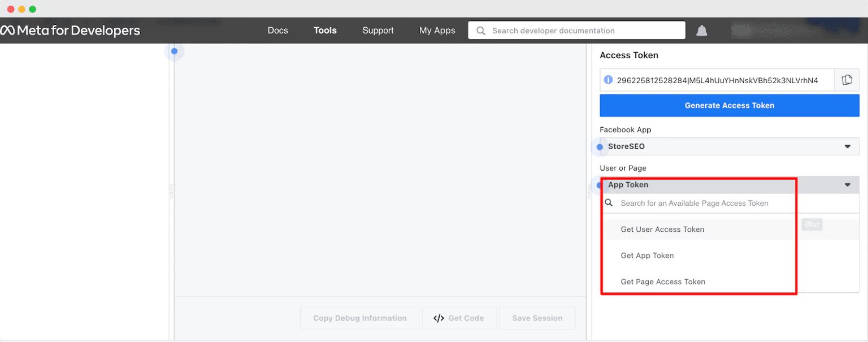Screen dimensions: 868x342
Task: Focus Search for an Available Page Access Token
Action: click(x=730, y=203)
